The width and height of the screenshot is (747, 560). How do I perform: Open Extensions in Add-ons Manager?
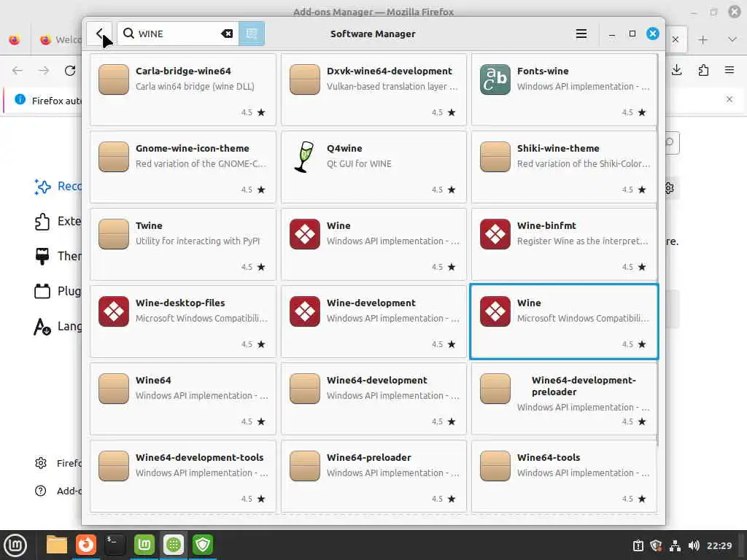pyautogui.click(x=58, y=222)
